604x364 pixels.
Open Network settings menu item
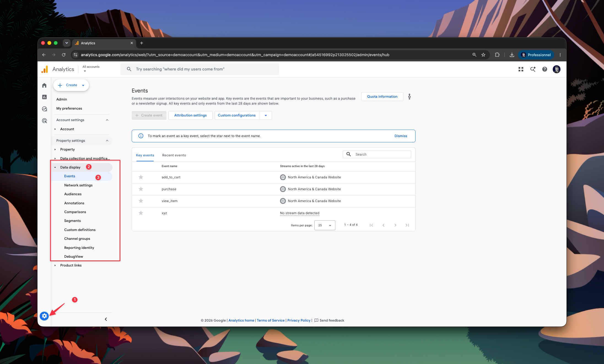78,185
